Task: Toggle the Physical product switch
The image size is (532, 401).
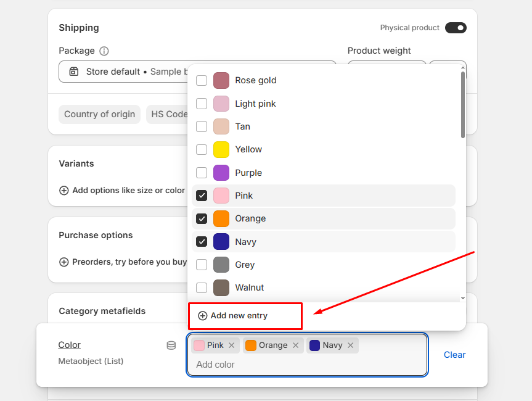Action: click(456, 28)
